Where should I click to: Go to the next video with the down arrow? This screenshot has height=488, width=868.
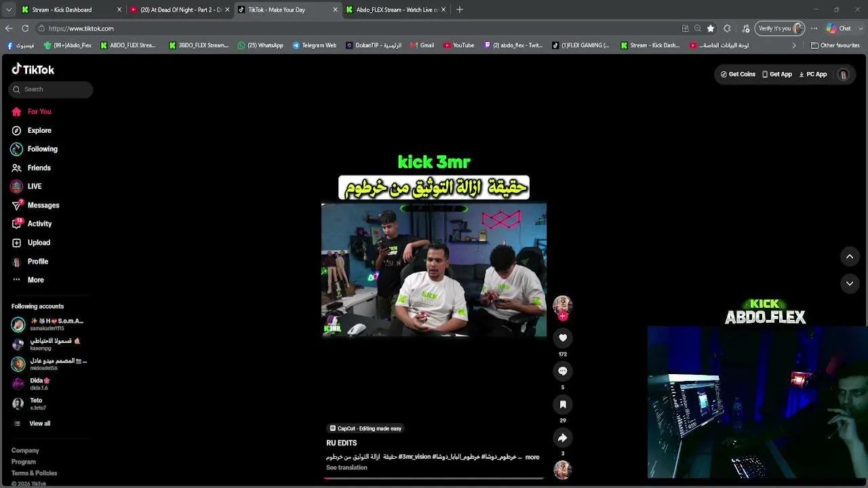pyautogui.click(x=850, y=283)
